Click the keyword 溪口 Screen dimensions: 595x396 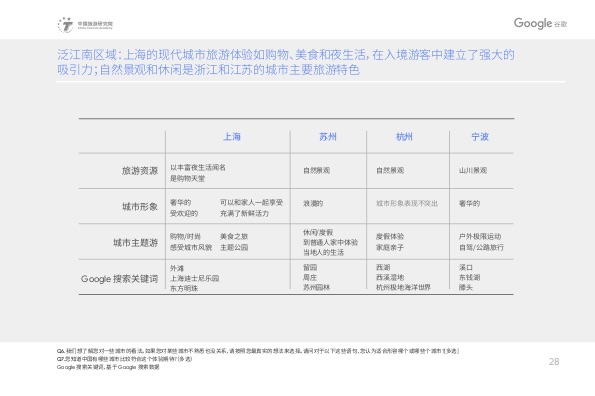click(466, 267)
